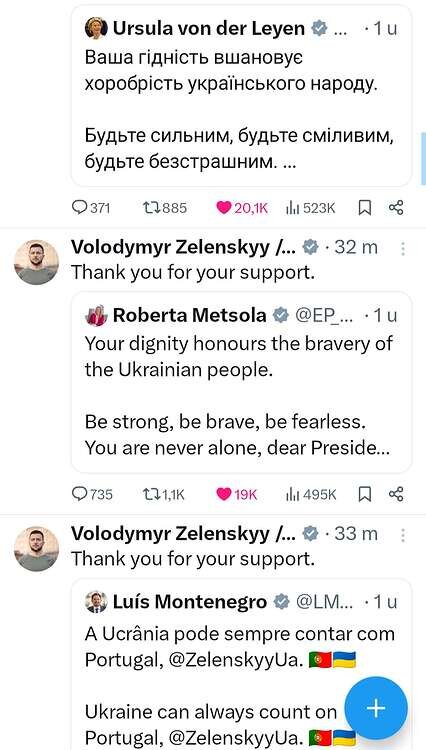426x750 pixels.
Task: Repost the tweet showing 885 reposts
Action: (x=165, y=208)
